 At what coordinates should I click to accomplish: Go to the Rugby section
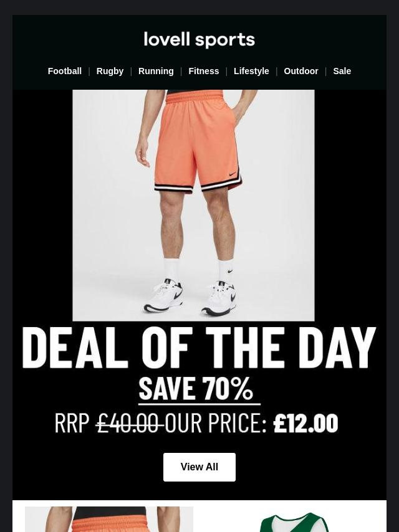[x=110, y=71]
